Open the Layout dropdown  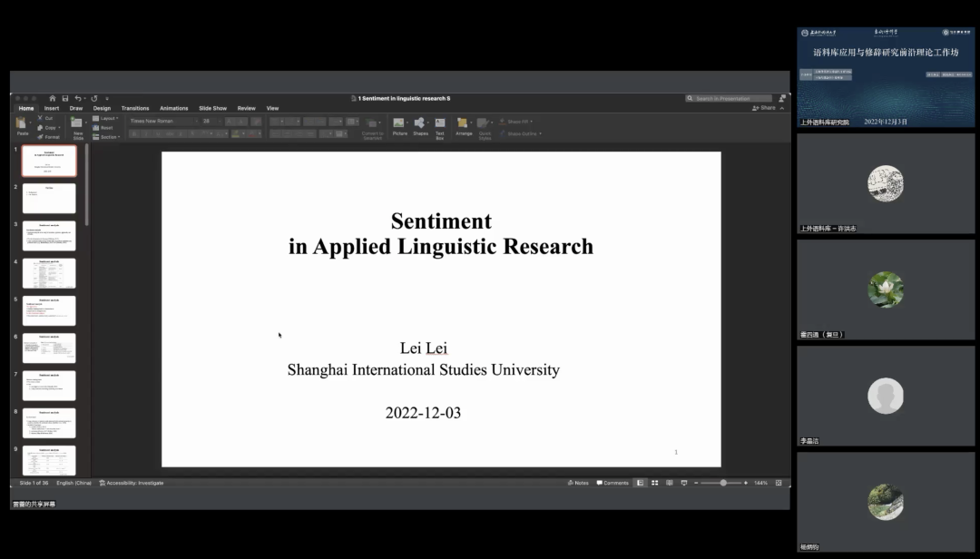105,118
